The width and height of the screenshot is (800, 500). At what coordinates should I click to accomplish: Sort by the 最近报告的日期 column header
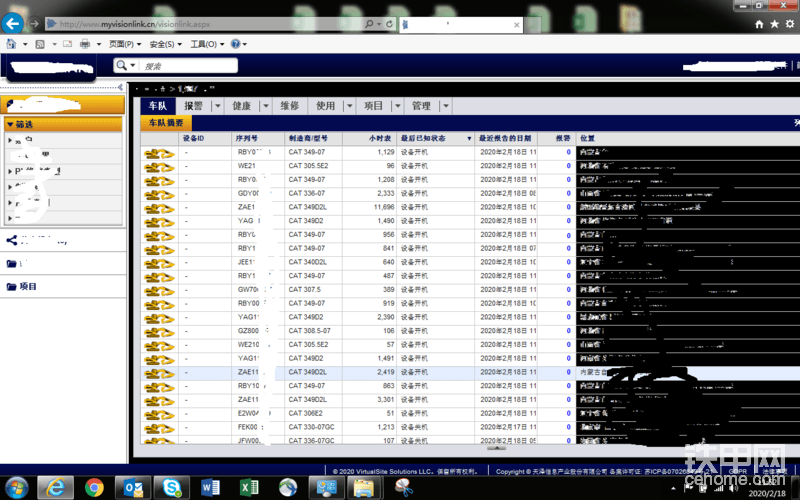point(506,138)
